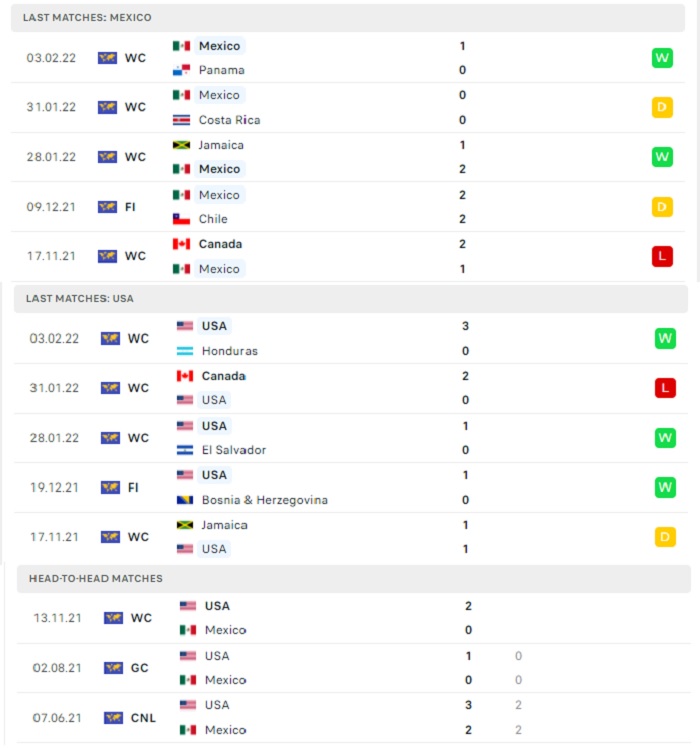Click the green W badge for USA vs Honduras
This screenshot has height=748, width=700.
pyautogui.click(x=665, y=339)
